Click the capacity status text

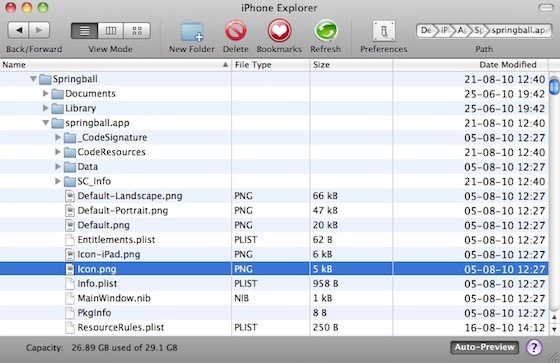pos(101,348)
